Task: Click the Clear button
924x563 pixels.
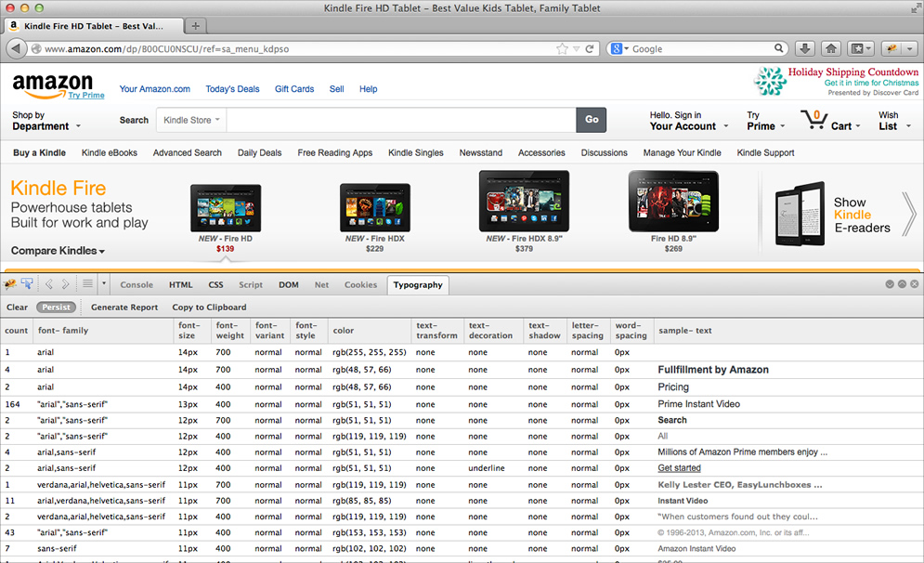Action: tap(17, 308)
